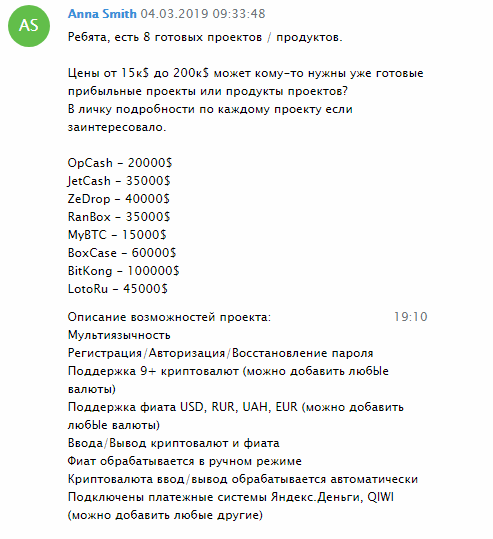493x539 pixels.
Task: Select the OpCash – 20000$ line
Action: click(x=120, y=163)
